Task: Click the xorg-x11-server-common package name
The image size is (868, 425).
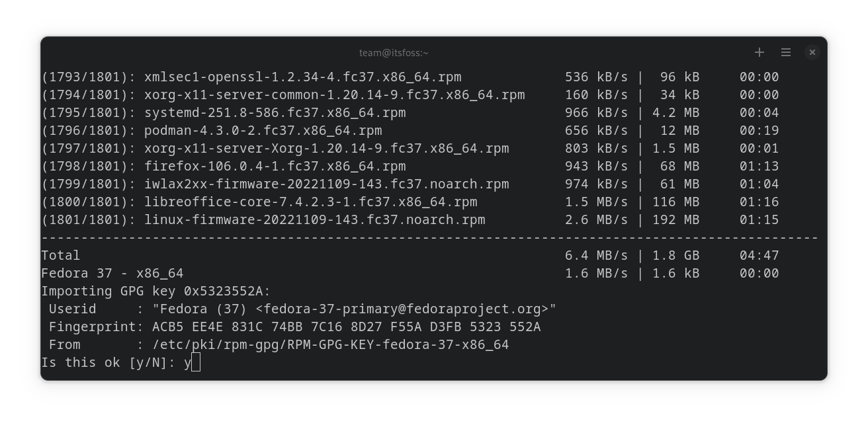Action: pos(334,95)
